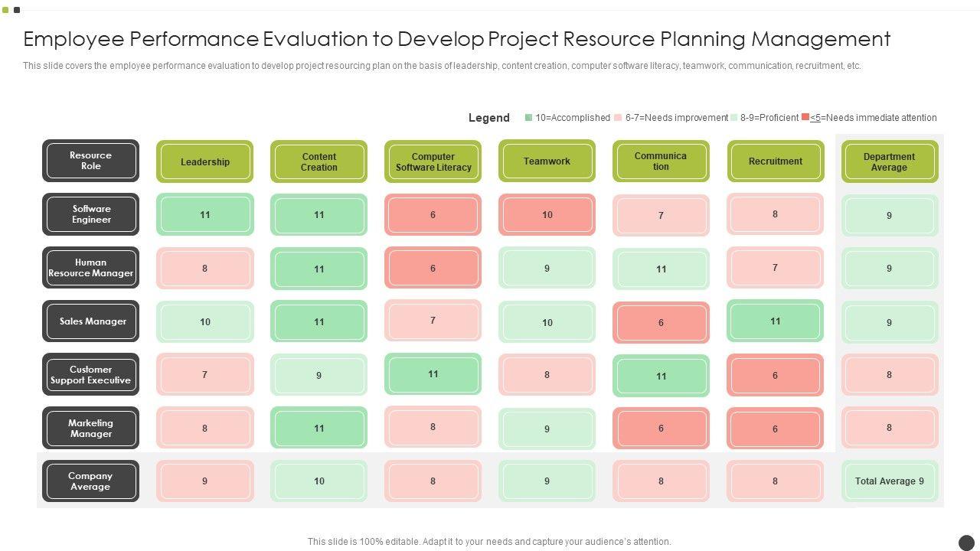Click the Software Engineer role box
980x551 pixels.
(x=91, y=214)
